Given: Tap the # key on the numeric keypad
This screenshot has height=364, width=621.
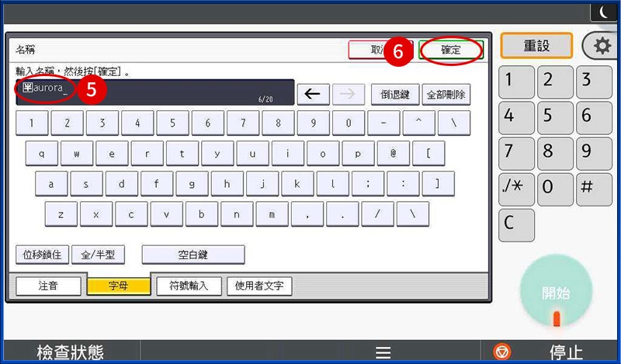Looking at the screenshot, I should tap(594, 189).
